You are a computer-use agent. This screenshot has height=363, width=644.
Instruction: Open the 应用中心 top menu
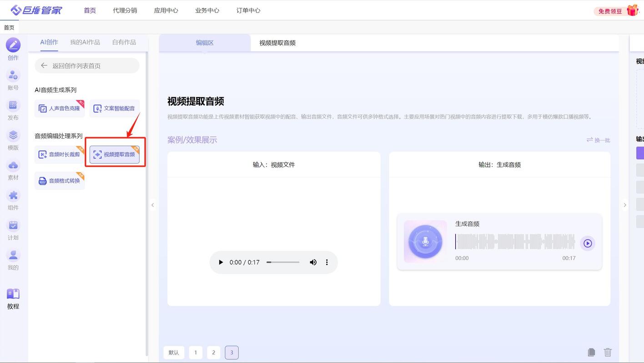(x=166, y=10)
